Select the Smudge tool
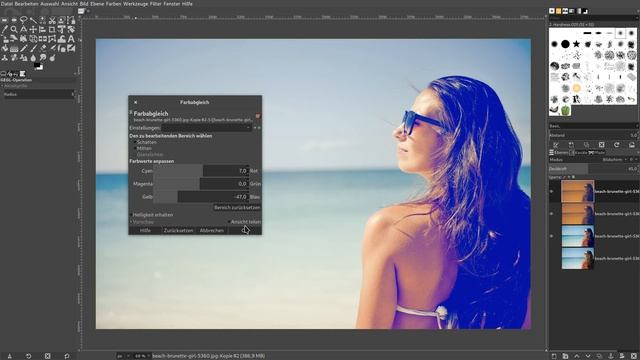640x360 pixels. [x=43, y=58]
